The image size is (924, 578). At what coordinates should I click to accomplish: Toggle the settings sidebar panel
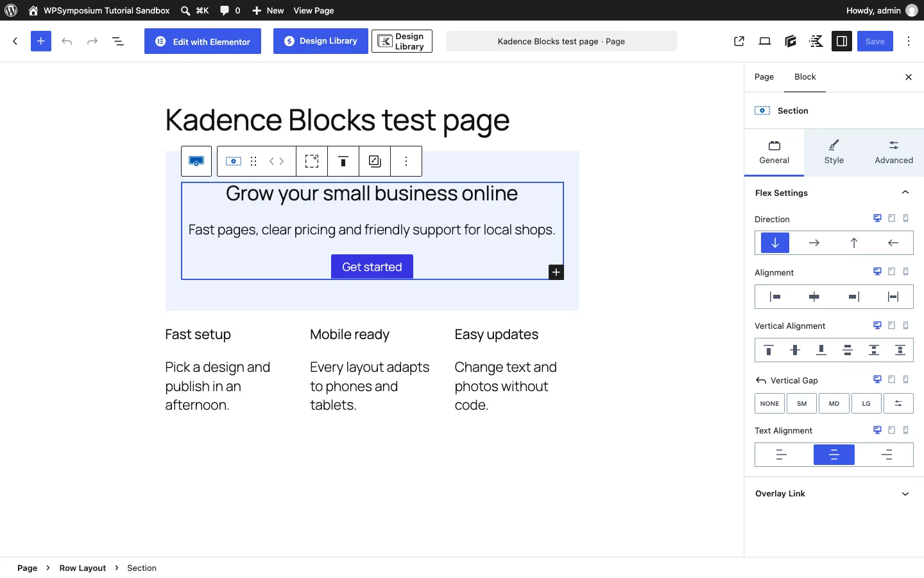[x=842, y=41]
